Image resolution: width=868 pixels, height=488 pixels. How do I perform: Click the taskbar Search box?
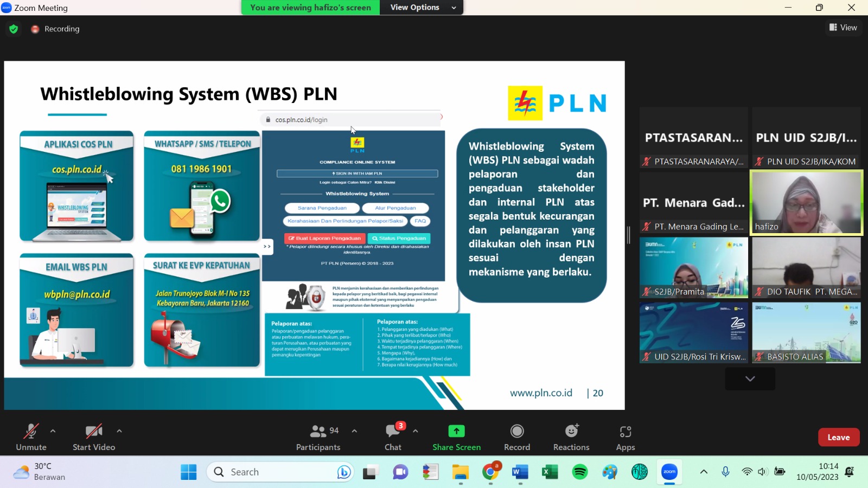[x=280, y=472]
